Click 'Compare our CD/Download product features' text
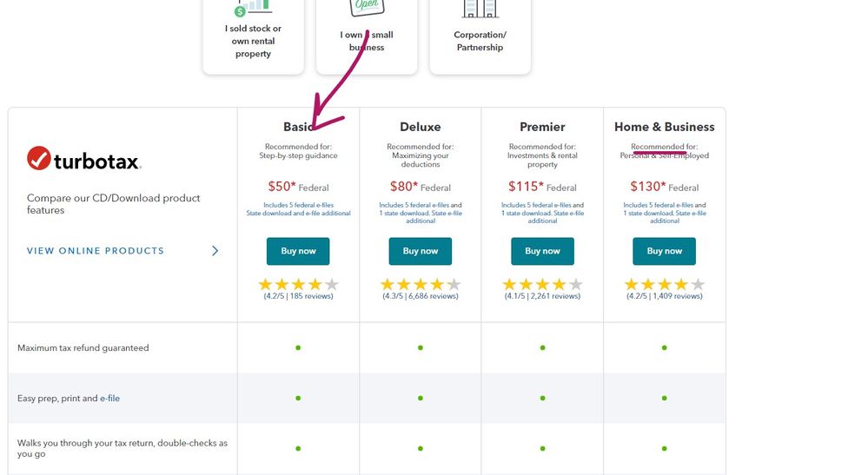The width and height of the screenshot is (868, 475). click(x=114, y=204)
